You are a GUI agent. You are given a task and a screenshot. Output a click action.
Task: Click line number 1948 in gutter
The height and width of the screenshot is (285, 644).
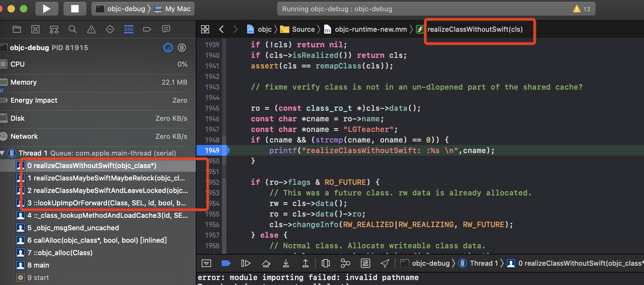pos(212,140)
